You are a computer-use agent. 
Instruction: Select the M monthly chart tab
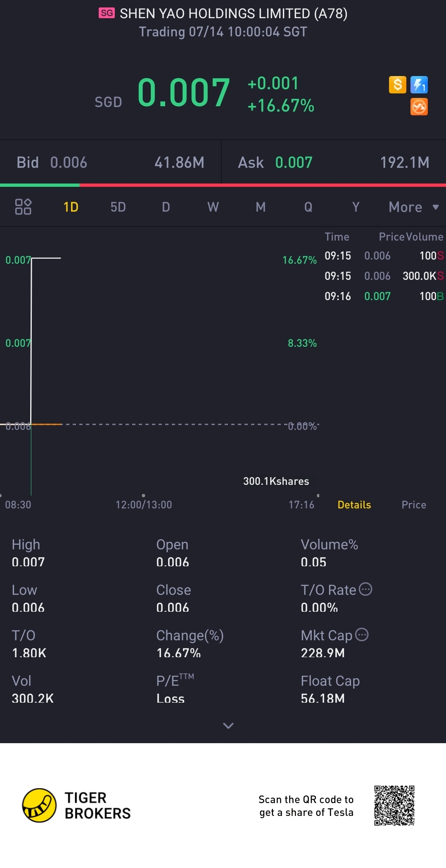[x=261, y=207]
